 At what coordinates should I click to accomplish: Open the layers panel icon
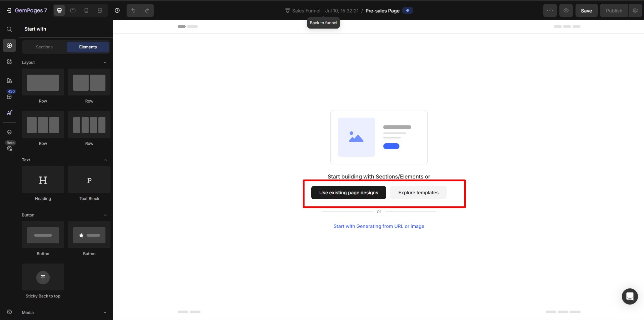tap(9, 132)
